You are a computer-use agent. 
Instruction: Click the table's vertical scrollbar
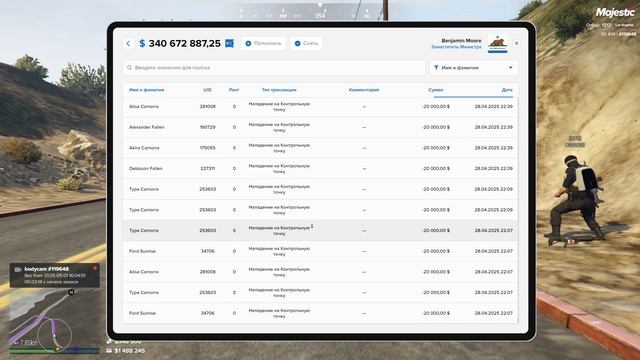(518, 210)
